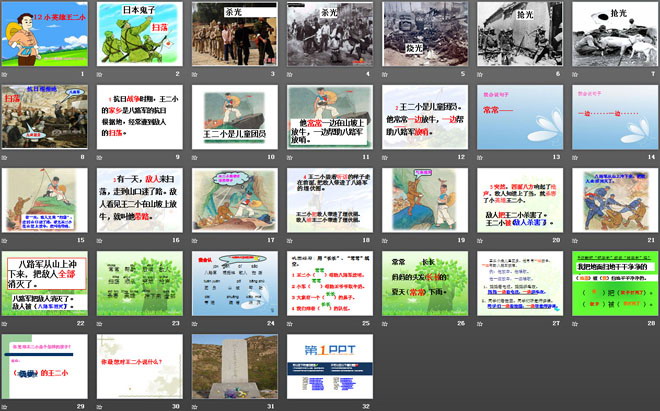Viewport: 660px width, 411px height.
Task: Select slide 23 green tree vocabulary slide
Action: click(140, 283)
